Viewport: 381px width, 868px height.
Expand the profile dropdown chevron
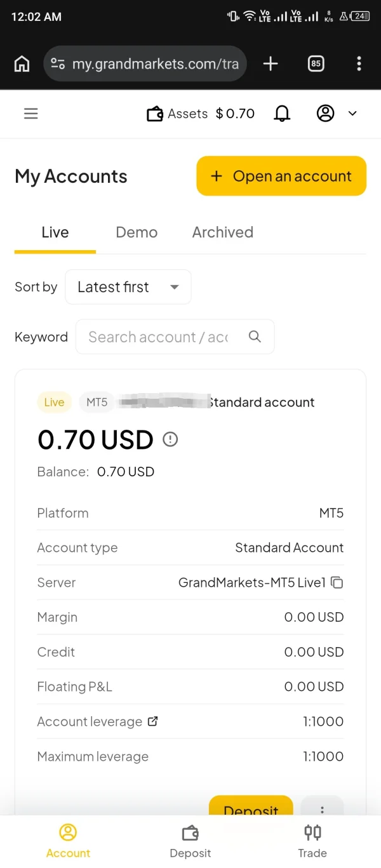pos(352,114)
